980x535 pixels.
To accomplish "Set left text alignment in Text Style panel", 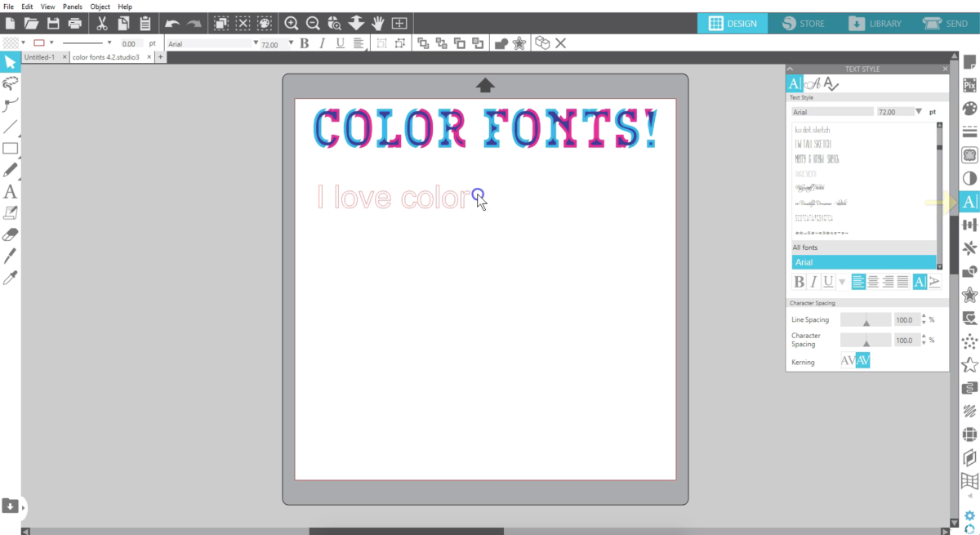I will tap(858, 282).
